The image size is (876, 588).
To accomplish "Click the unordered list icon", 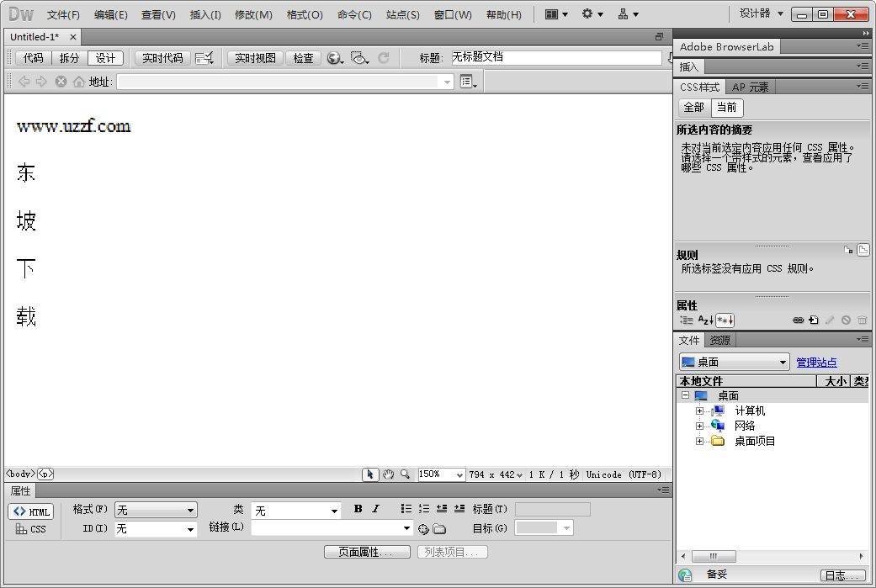I will [x=406, y=509].
